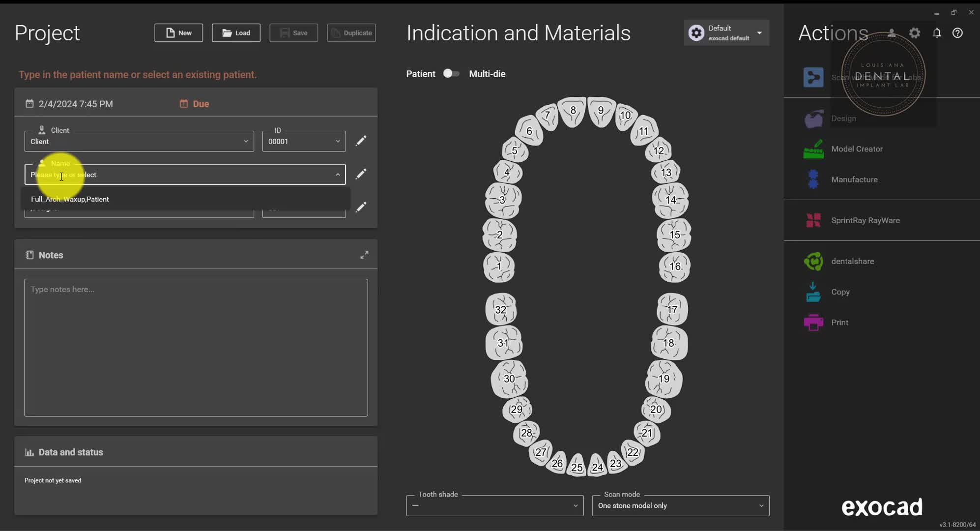980x531 pixels.
Task: Select tooth 25 on the chart
Action: pyautogui.click(x=577, y=466)
